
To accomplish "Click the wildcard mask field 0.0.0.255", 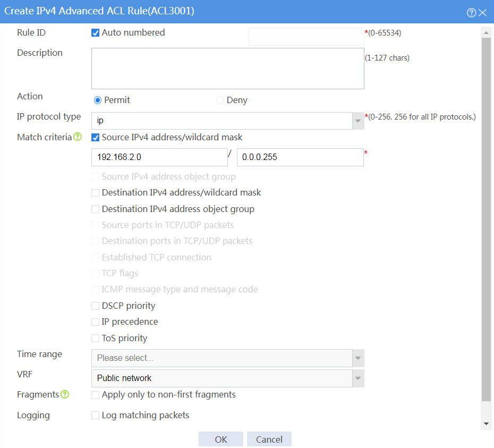I will [300, 157].
